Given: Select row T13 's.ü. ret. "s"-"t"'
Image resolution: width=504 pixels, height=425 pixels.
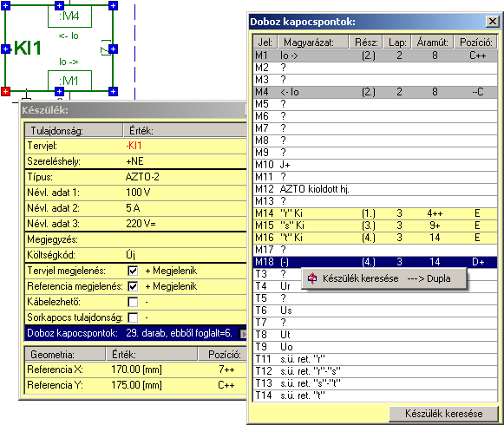Looking at the screenshot, I should click(x=375, y=383).
